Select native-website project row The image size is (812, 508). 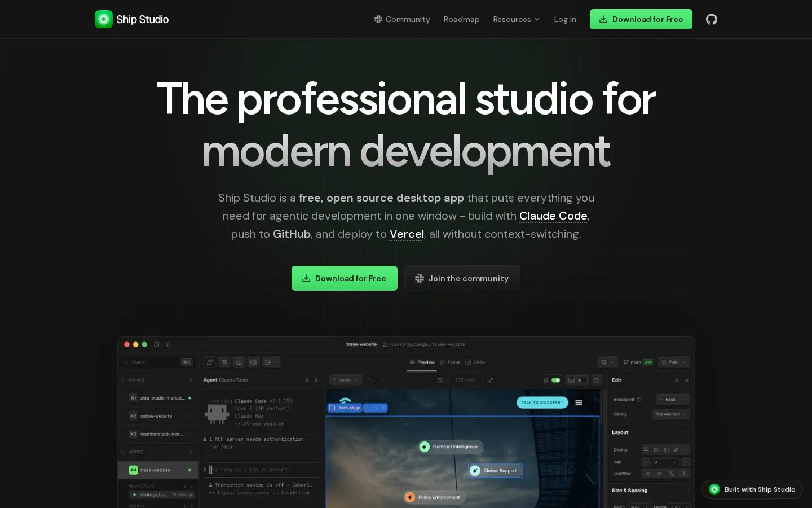(x=158, y=416)
